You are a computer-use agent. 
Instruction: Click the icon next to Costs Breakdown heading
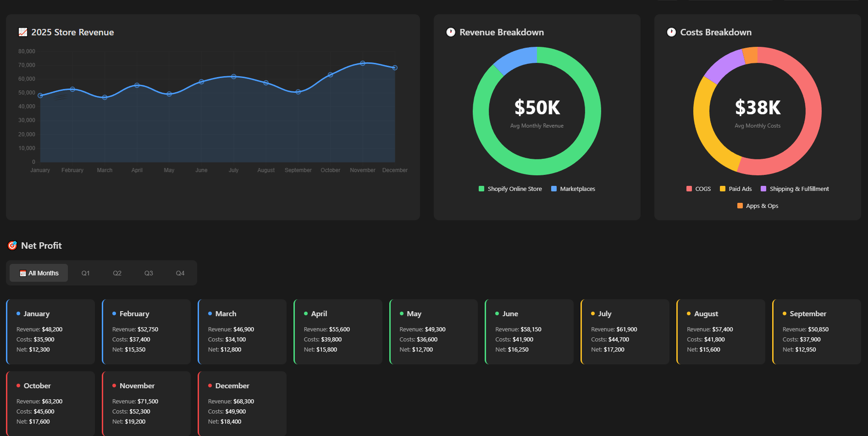pos(671,32)
